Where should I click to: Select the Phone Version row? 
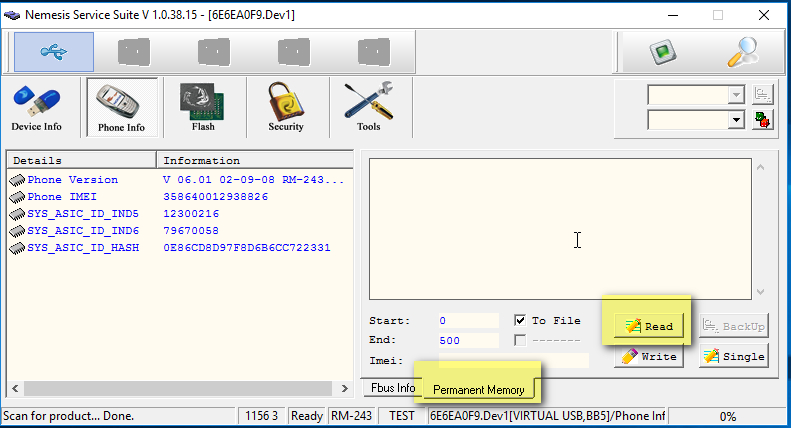pos(180,180)
